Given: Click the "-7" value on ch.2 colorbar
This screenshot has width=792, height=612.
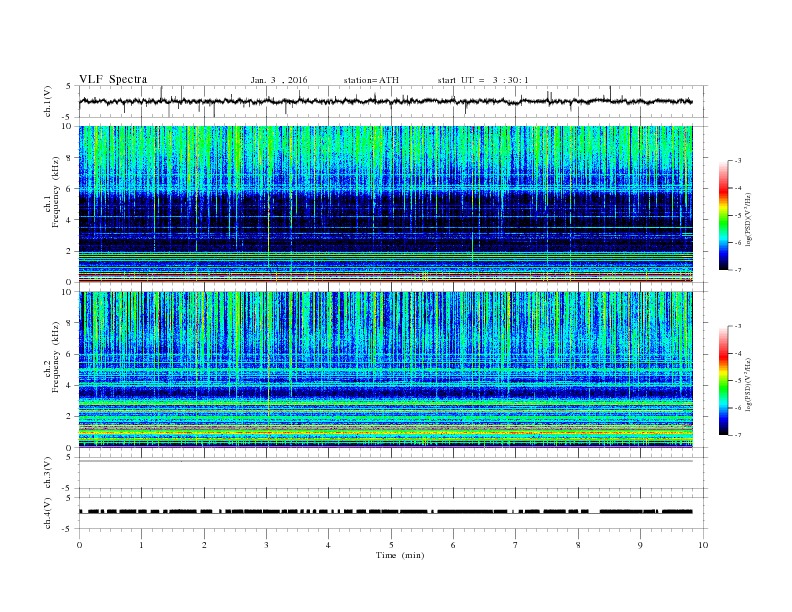Looking at the screenshot, I should [737, 435].
